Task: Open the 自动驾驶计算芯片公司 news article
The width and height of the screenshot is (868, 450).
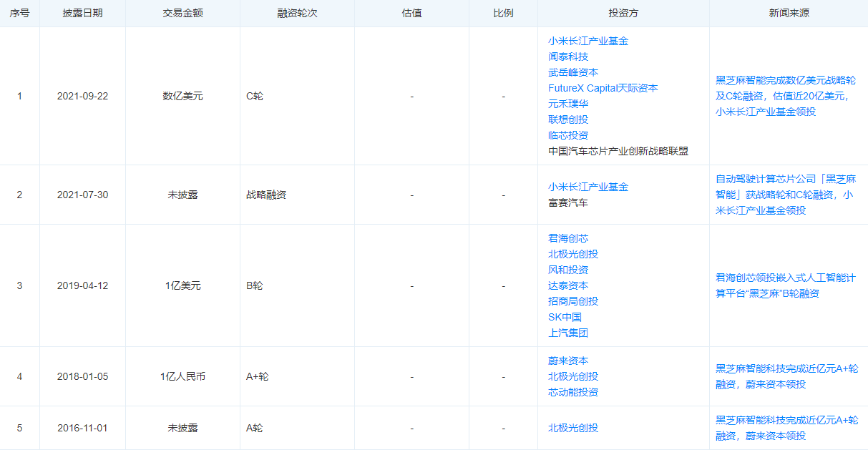Action: pos(785,195)
